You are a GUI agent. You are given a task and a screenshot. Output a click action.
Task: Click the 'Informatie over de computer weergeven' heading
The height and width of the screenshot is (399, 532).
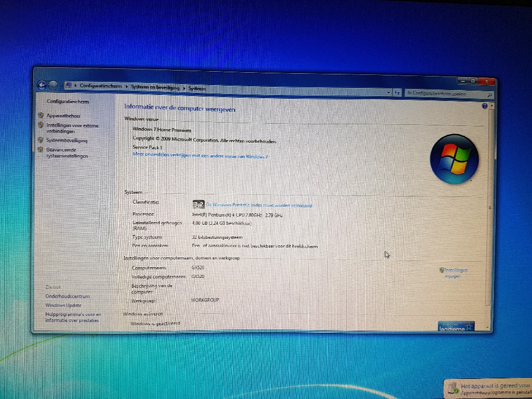coord(180,107)
